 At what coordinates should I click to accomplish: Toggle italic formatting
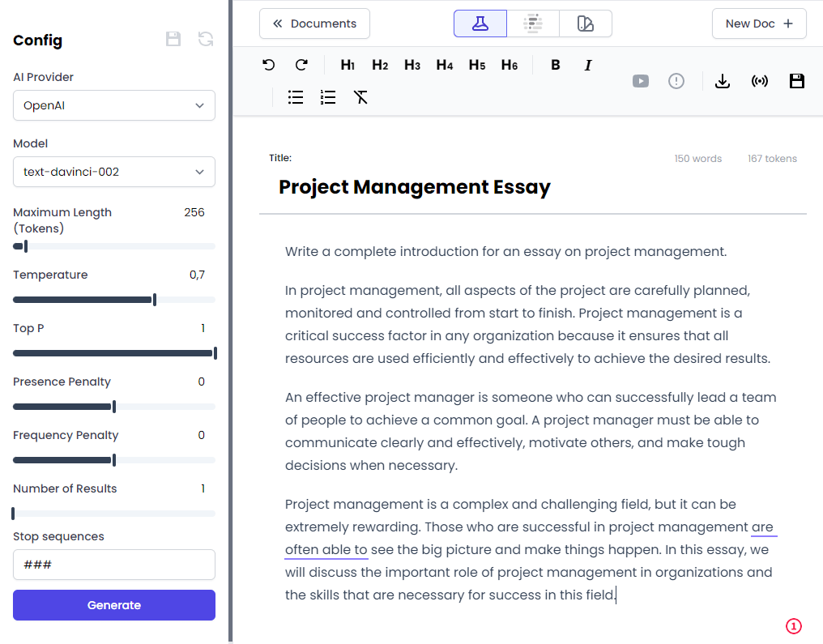[x=588, y=65]
